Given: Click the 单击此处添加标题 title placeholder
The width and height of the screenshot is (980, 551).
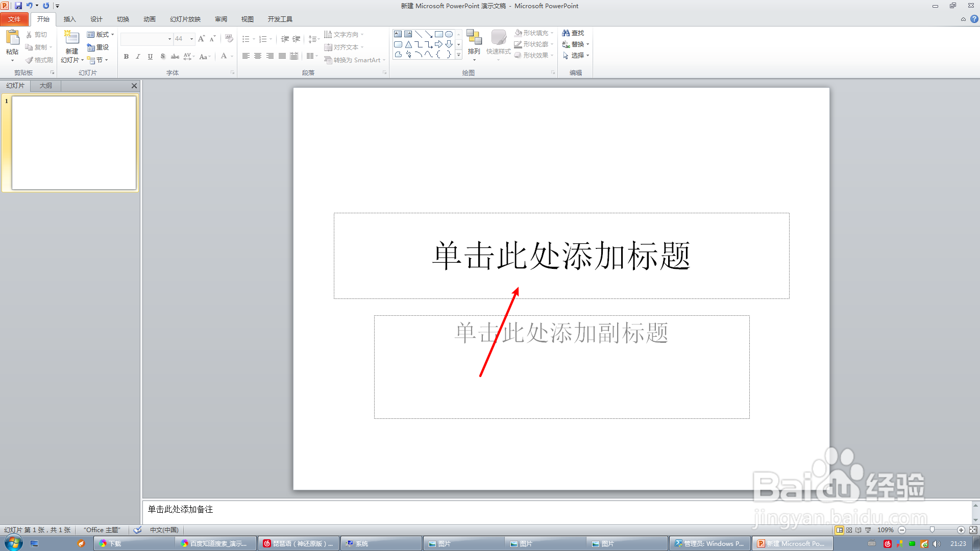Looking at the screenshot, I should pyautogui.click(x=561, y=256).
